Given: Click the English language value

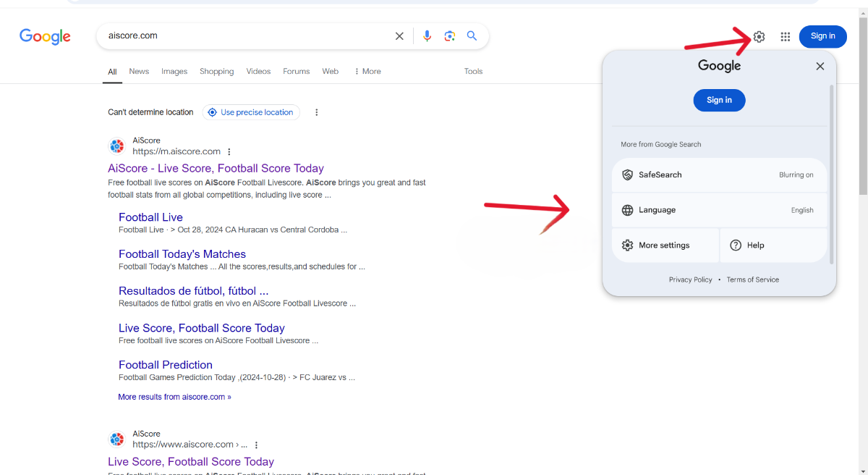Looking at the screenshot, I should click(802, 211).
